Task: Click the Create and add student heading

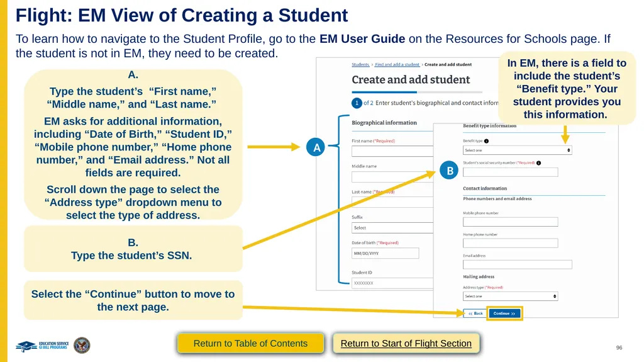Action: pyautogui.click(x=411, y=80)
